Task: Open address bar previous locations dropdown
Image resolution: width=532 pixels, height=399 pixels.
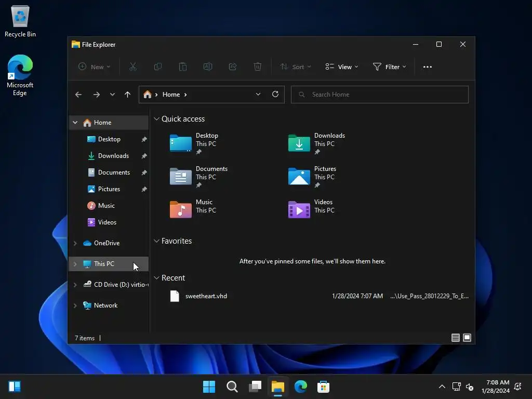Action: pos(258,95)
